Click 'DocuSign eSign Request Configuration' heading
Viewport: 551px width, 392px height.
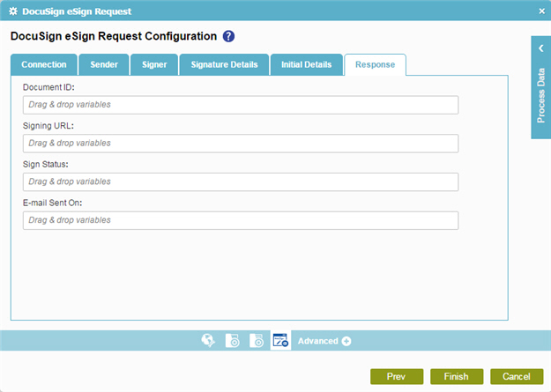tap(114, 36)
